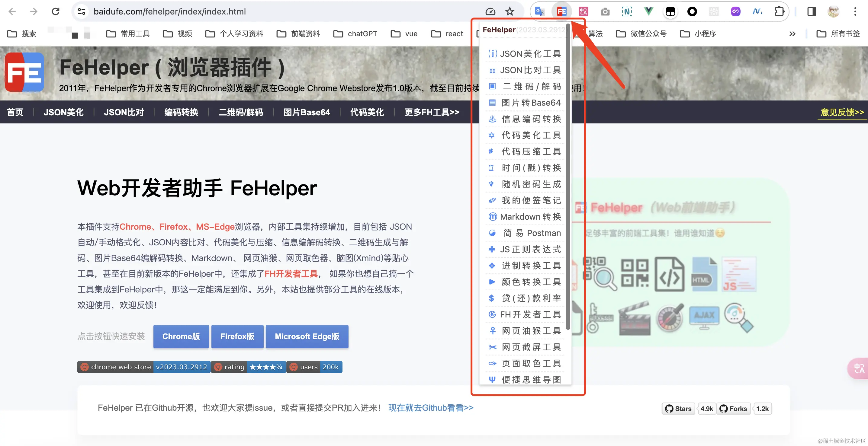Open the 更多FH工具 menu

tap(431, 112)
